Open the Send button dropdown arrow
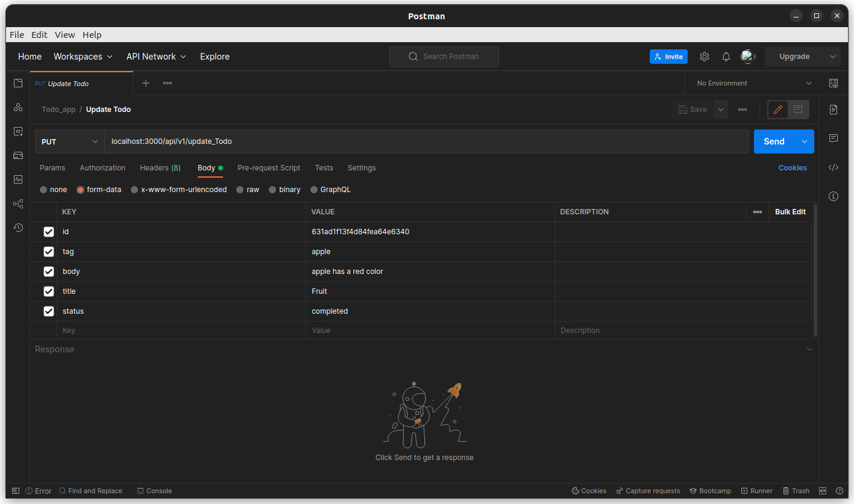Image resolution: width=854 pixels, height=504 pixels. point(805,142)
